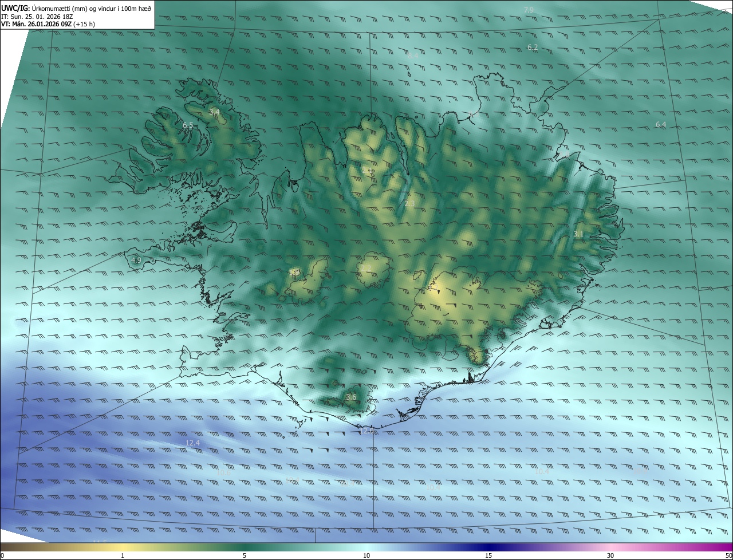Click the 8.4 value label on the map
This screenshot has width=733, height=560.
(x=413, y=56)
